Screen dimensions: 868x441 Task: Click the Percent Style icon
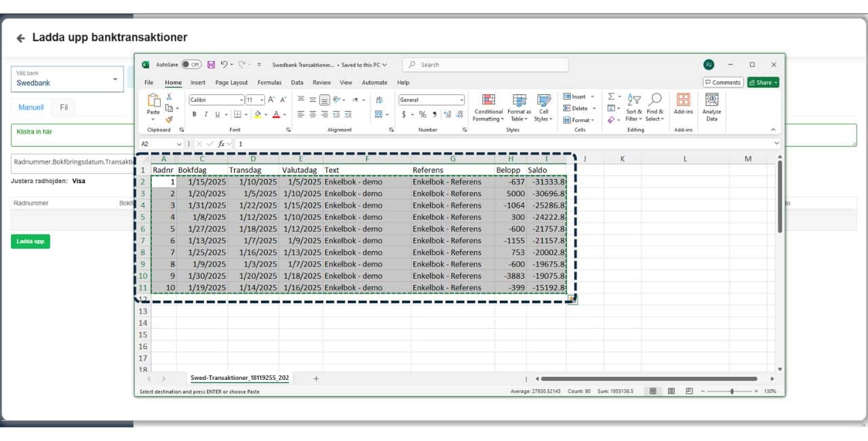422,114
